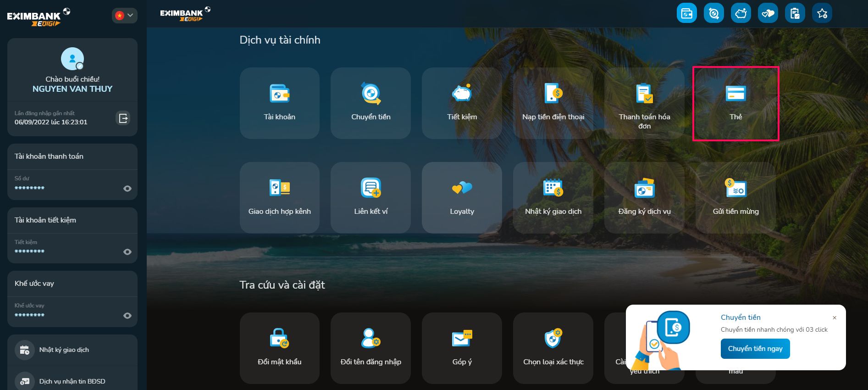Close the Chuyển tiền popup notification
The width and height of the screenshot is (868, 390).
point(835,318)
